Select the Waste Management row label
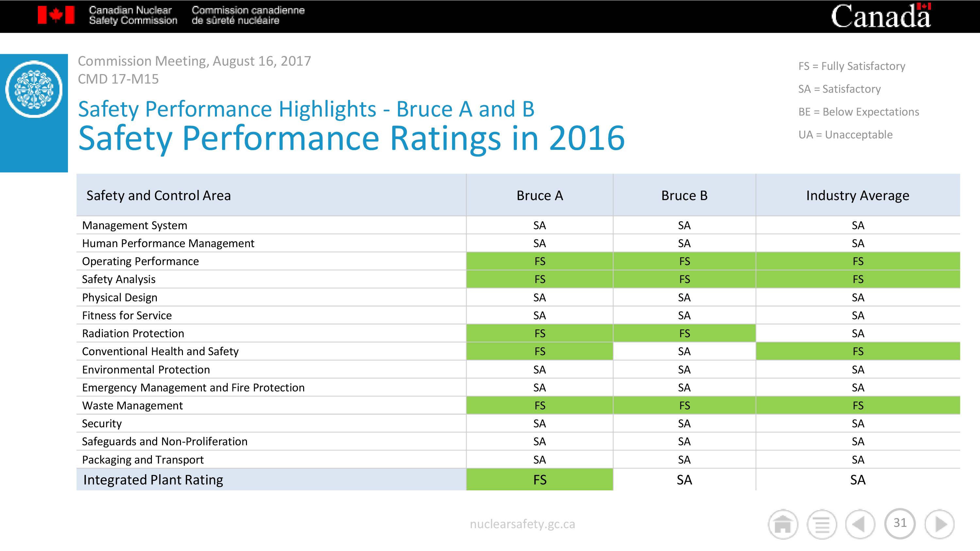Image resolution: width=980 pixels, height=551 pixels. [x=132, y=405]
